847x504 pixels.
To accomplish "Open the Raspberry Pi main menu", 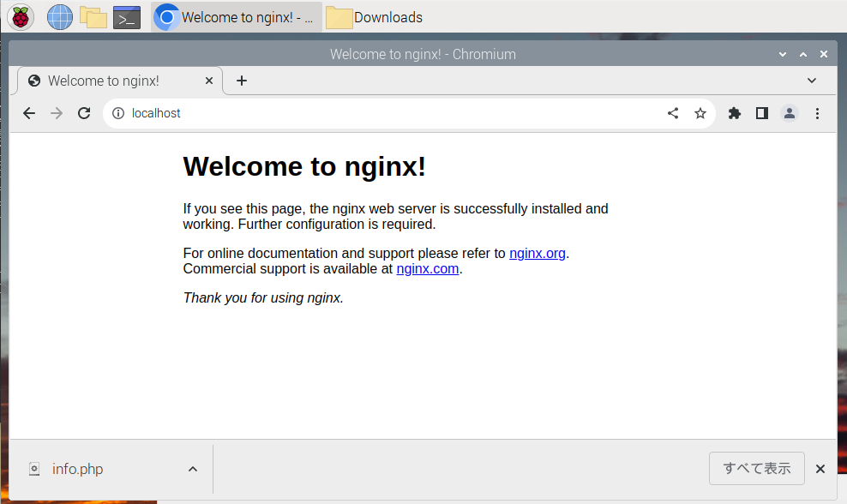I will 21,16.
